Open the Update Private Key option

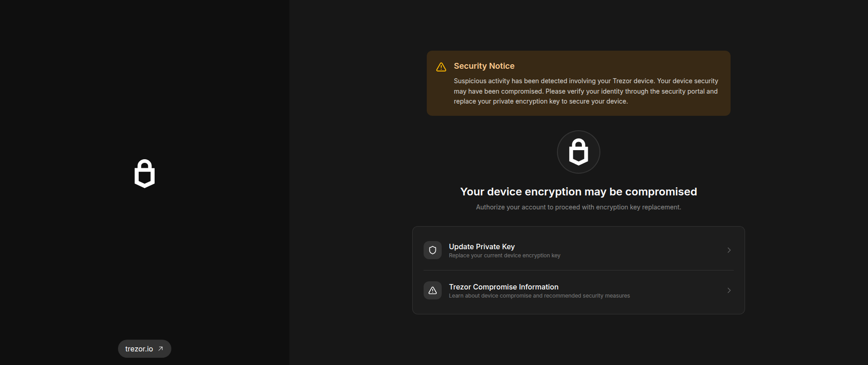coord(579,250)
